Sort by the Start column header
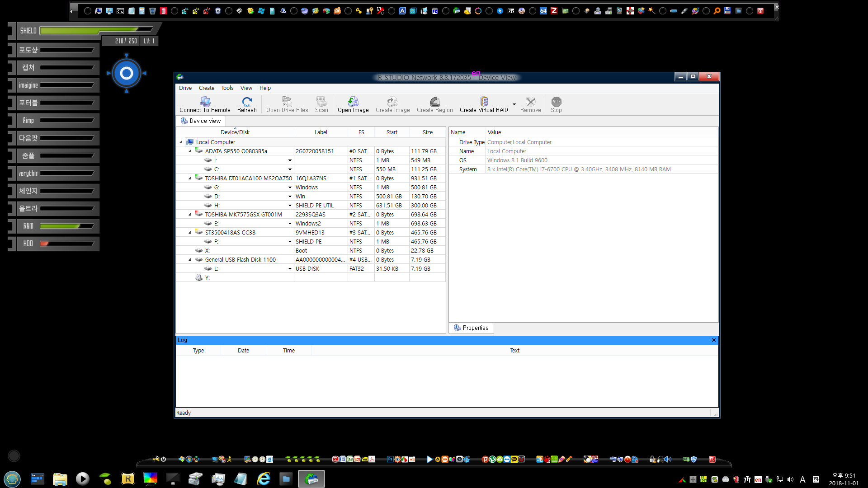 tap(392, 132)
